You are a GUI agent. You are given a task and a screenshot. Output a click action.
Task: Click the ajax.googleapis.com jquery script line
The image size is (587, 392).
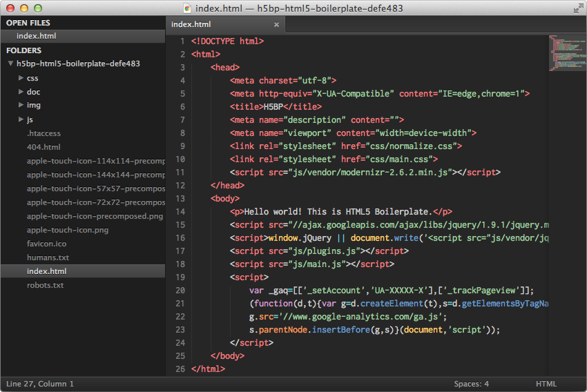pos(389,225)
